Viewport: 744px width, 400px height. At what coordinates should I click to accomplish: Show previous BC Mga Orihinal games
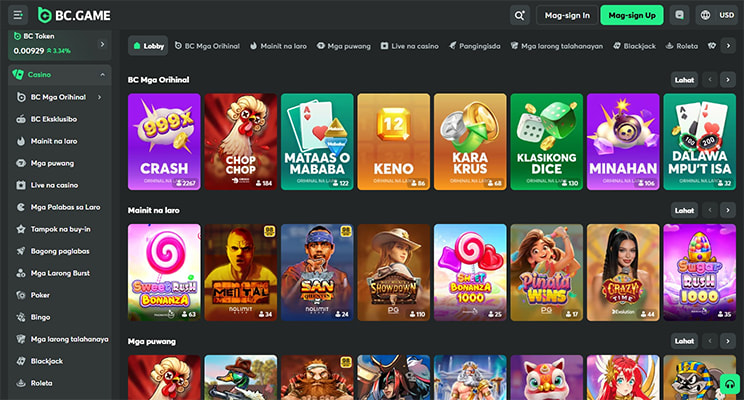click(x=710, y=80)
